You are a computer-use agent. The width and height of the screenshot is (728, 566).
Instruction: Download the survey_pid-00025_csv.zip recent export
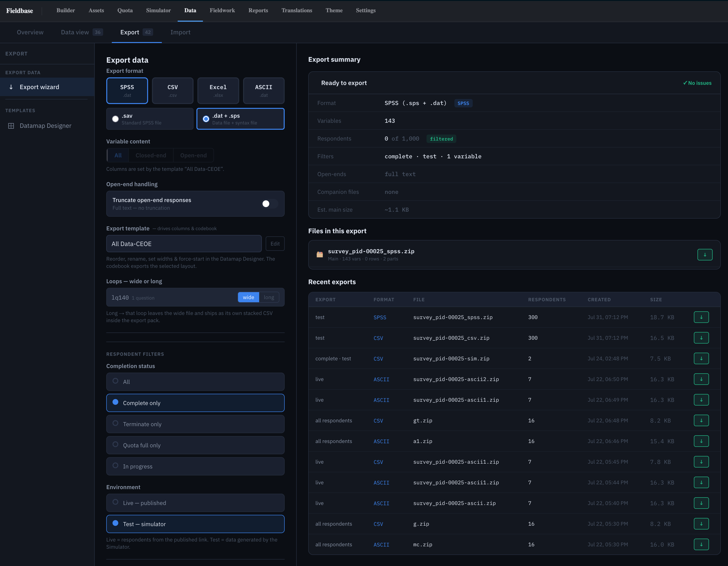click(701, 338)
